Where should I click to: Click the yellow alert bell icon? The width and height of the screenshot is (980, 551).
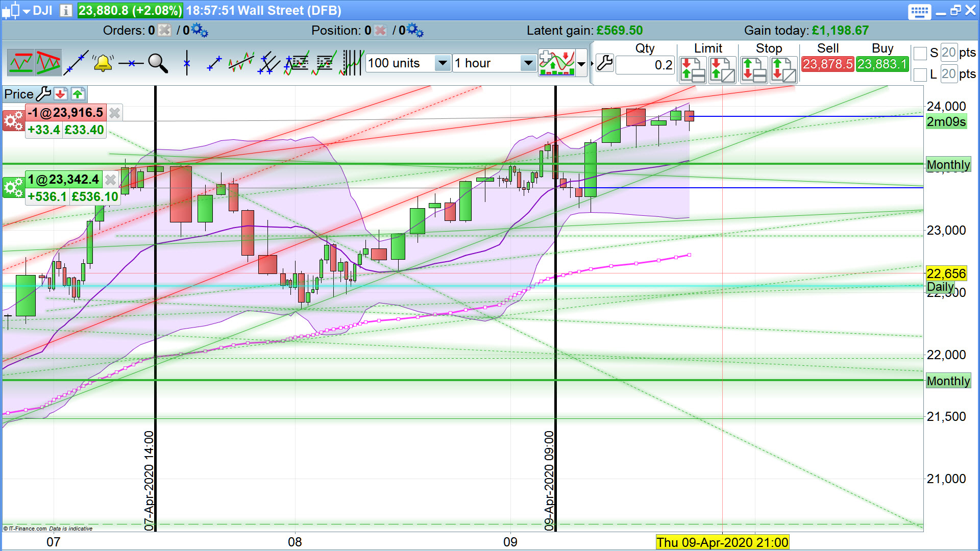[103, 63]
